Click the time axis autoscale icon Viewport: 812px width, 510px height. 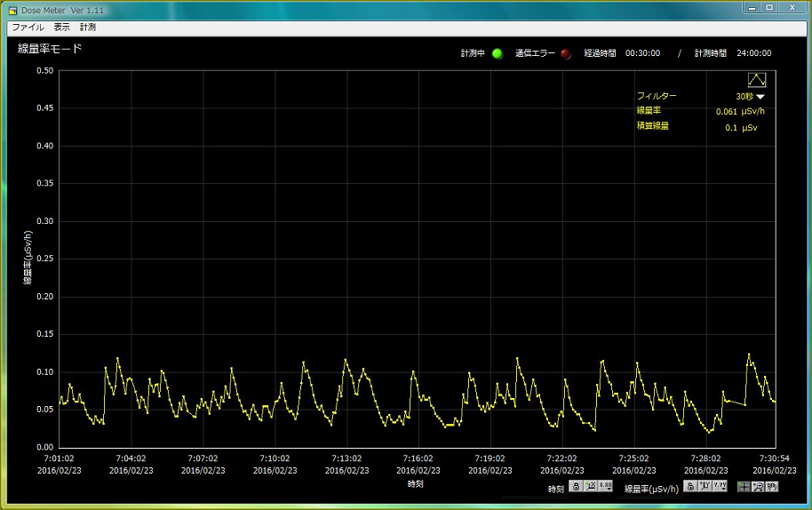click(591, 487)
